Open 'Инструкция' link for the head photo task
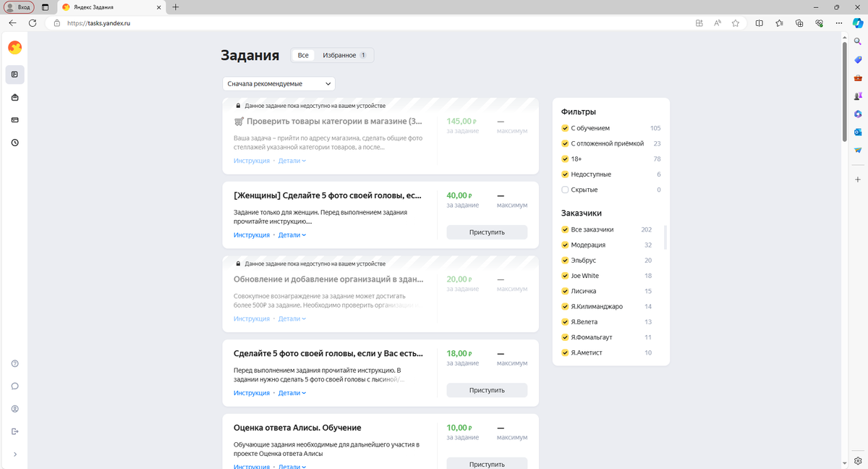Viewport: 868px width, 469px height. (x=252, y=392)
